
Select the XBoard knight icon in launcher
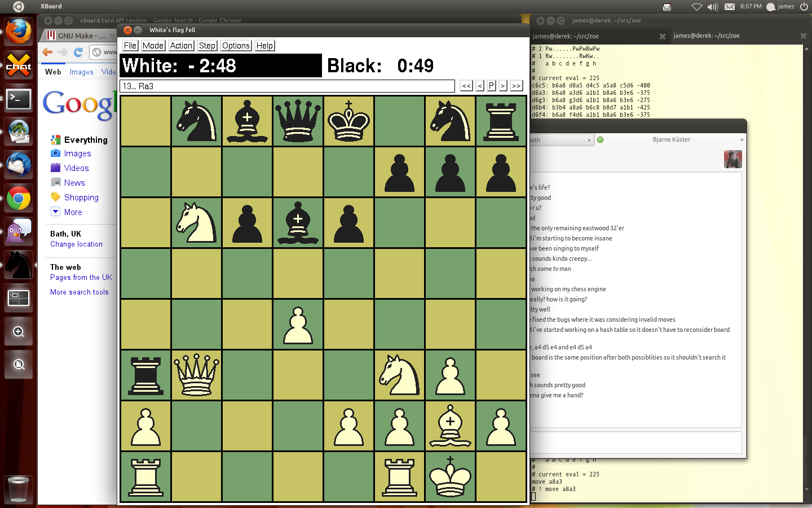click(19, 265)
